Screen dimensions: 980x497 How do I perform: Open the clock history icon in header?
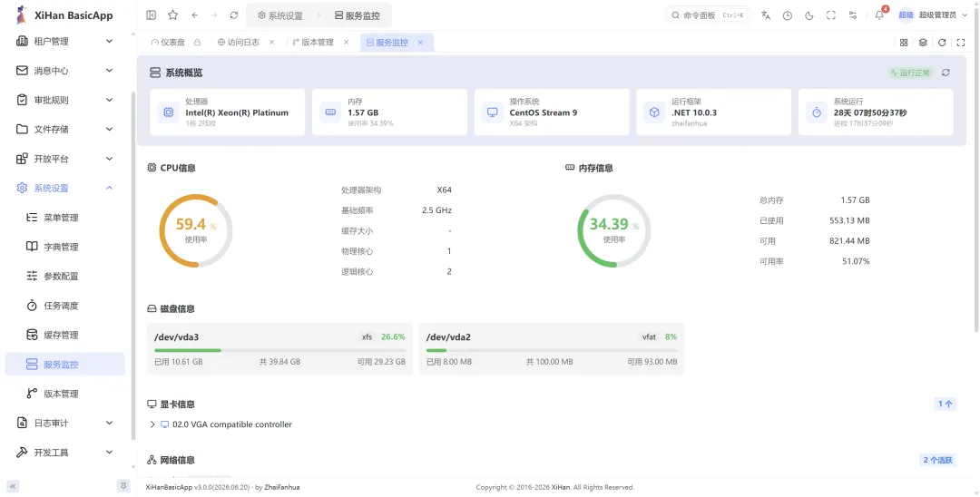coord(788,15)
